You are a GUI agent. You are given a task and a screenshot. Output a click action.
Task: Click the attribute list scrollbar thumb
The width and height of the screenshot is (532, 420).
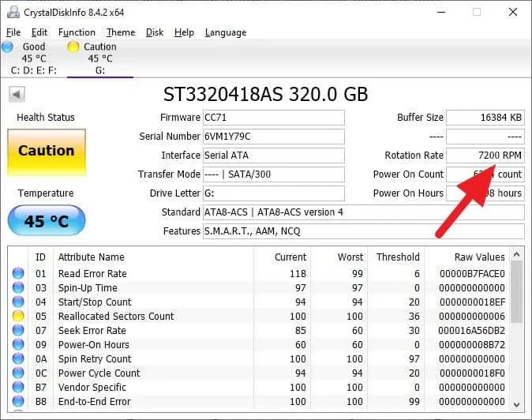pos(516,292)
